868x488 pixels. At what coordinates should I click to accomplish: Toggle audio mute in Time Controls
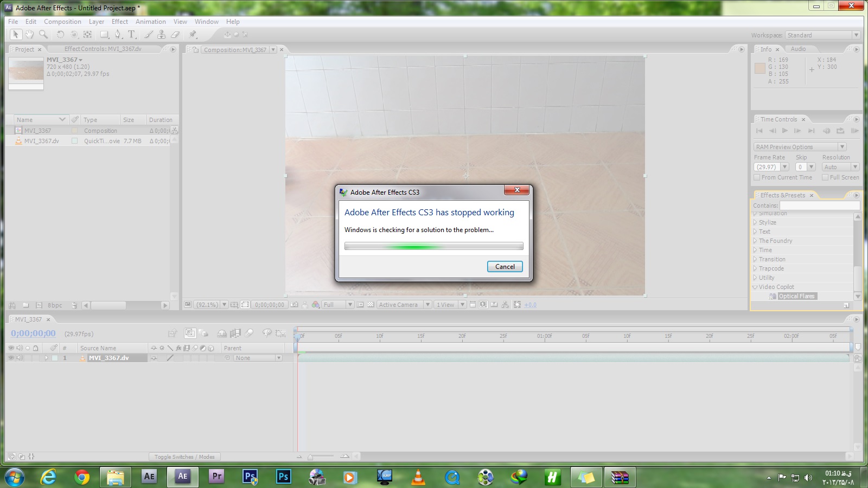(826, 131)
